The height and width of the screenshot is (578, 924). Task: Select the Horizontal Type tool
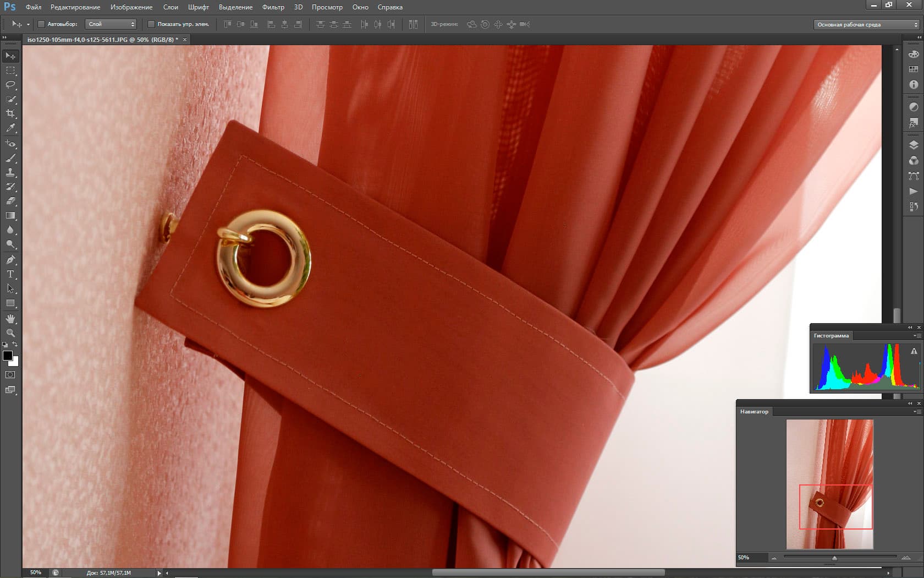click(10, 274)
